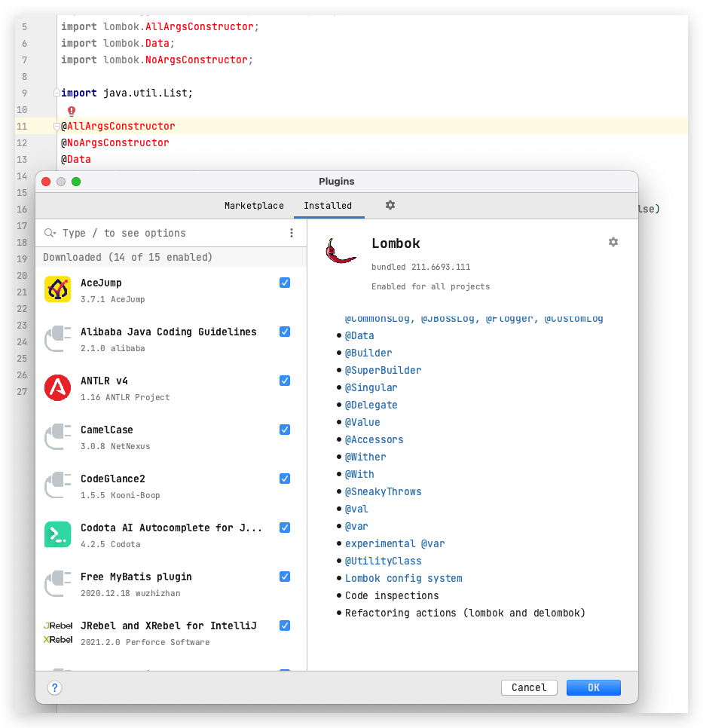Open the three-dot menu beside the search field
The image size is (703, 728).
click(292, 234)
